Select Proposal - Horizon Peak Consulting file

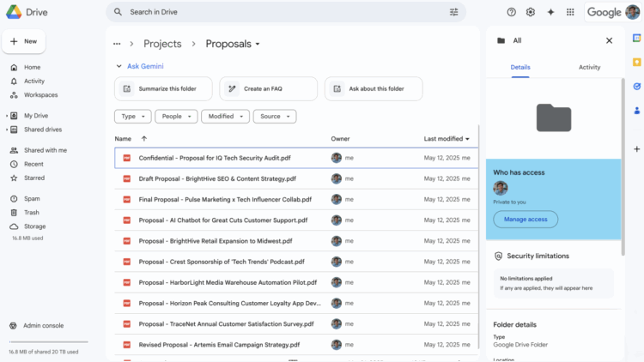(296, 304)
